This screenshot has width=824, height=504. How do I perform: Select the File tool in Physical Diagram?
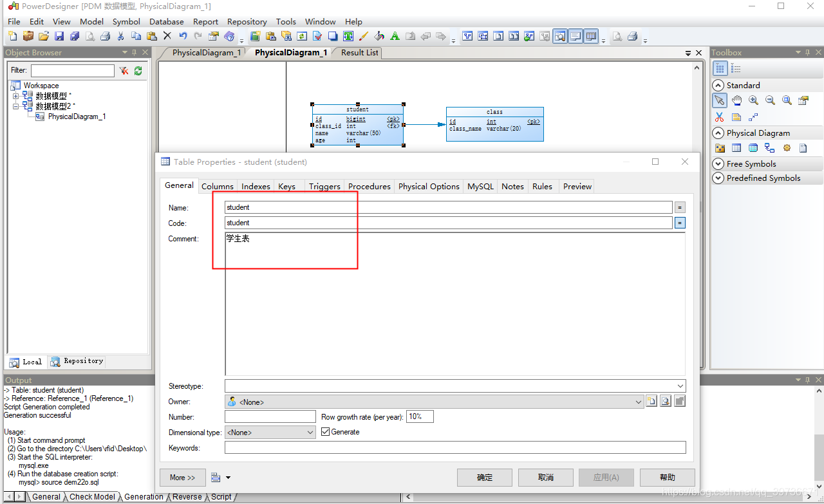[x=803, y=148]
